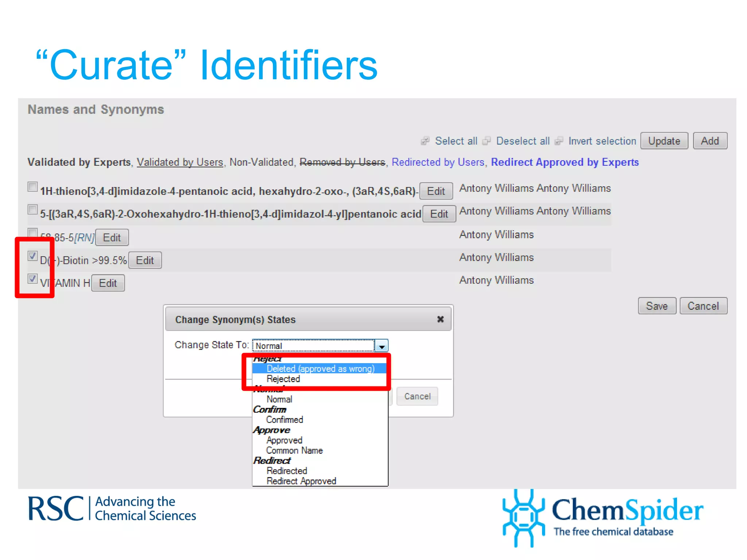The height and width of the screenshot is (560, 747).
Task: Click the Save button
Action: 657,306
